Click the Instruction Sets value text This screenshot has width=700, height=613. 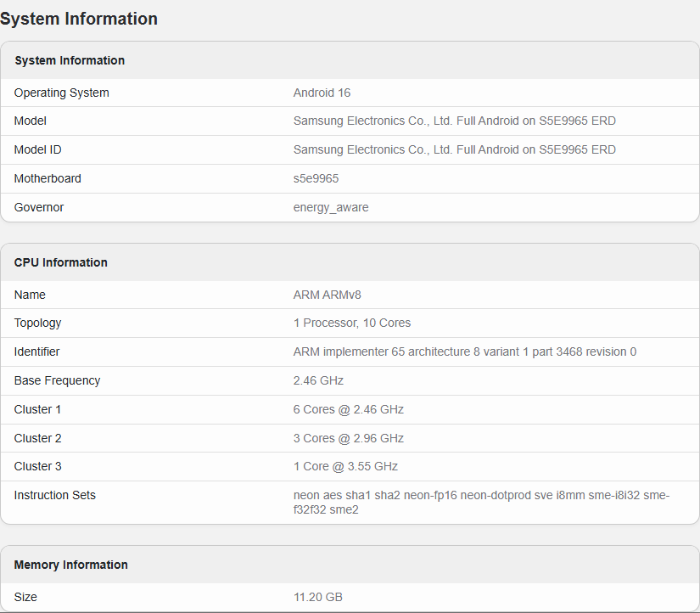tap(480, 502)
